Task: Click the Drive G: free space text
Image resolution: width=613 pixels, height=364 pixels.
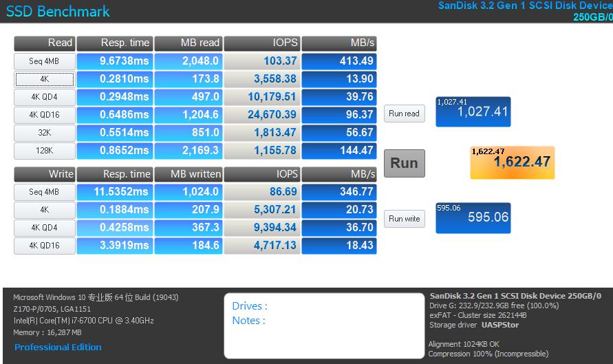Action: pyautogui.click(x=494, y=306)
